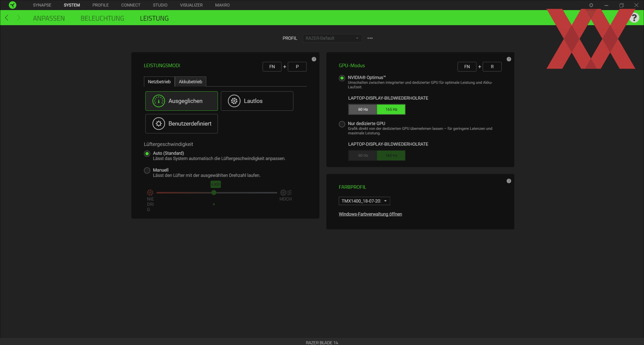The height and width of the screenshot is (345, 644).
Task: Open the SYNAPSE menu
Action: point(42,5)
